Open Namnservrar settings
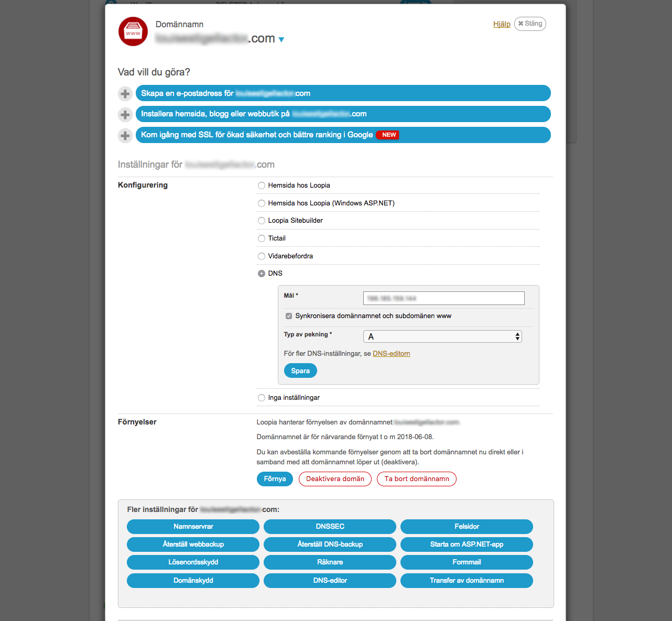Screen dimensions: 672x621 point(193,527)
